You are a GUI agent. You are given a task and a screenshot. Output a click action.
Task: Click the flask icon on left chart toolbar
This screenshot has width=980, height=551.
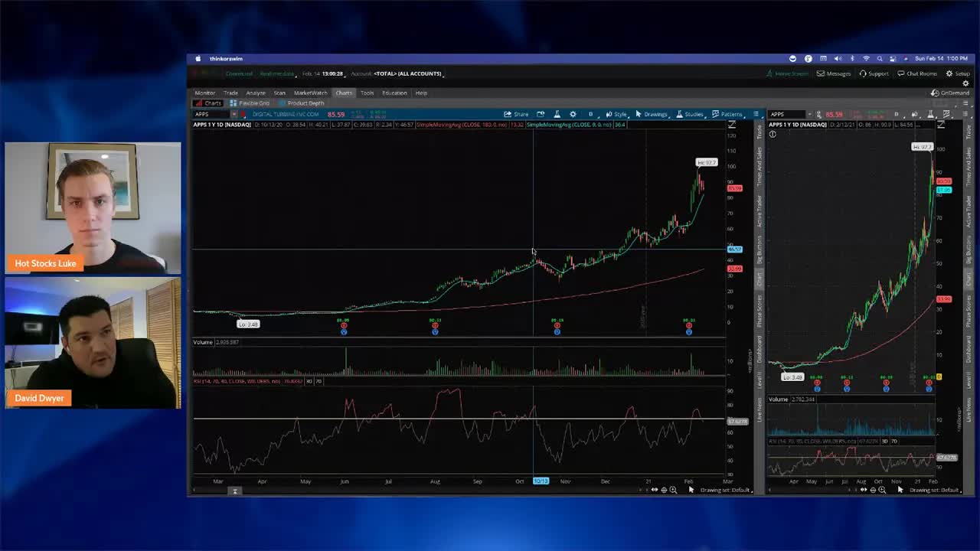[557, 114]
